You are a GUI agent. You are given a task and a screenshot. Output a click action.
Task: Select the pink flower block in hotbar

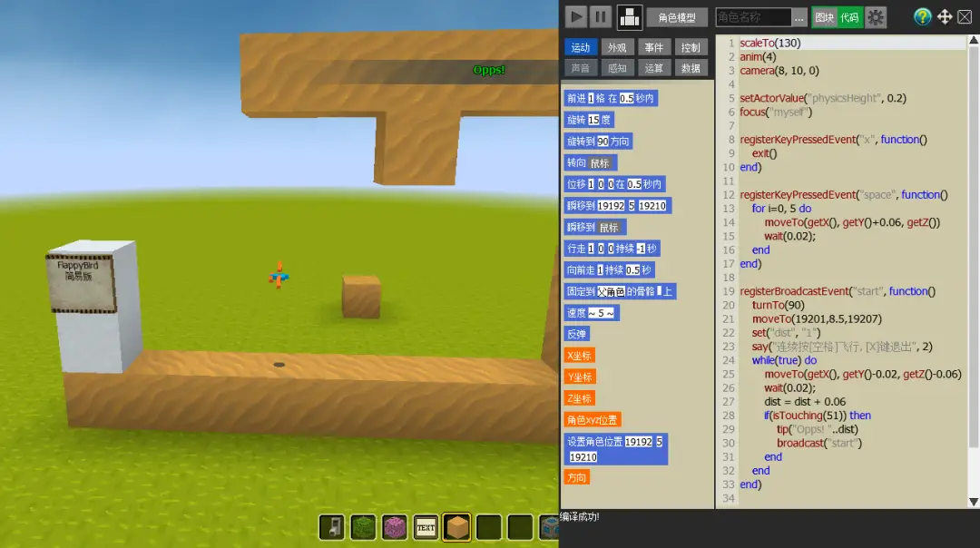click(x=395, y=527)
